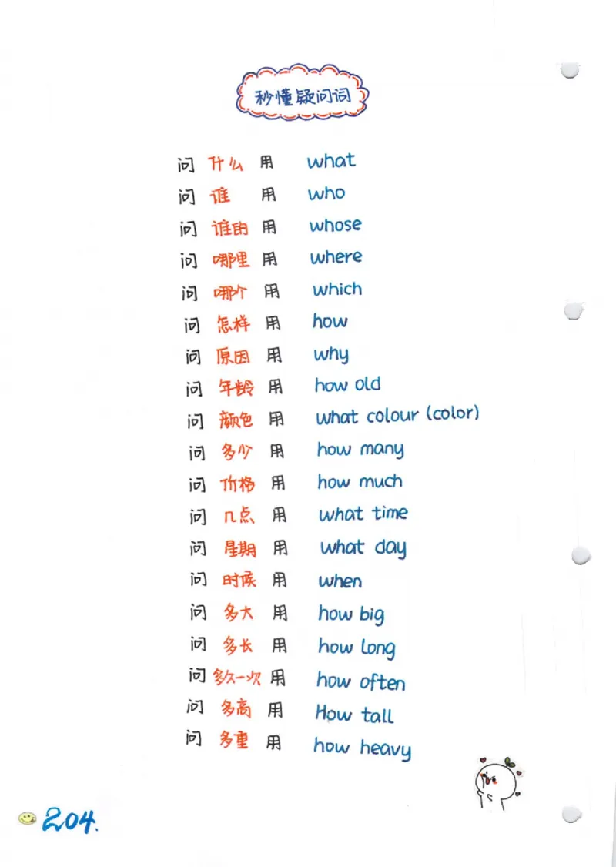
Task: Select the phrase "how many"
Action: click(360, 450)
